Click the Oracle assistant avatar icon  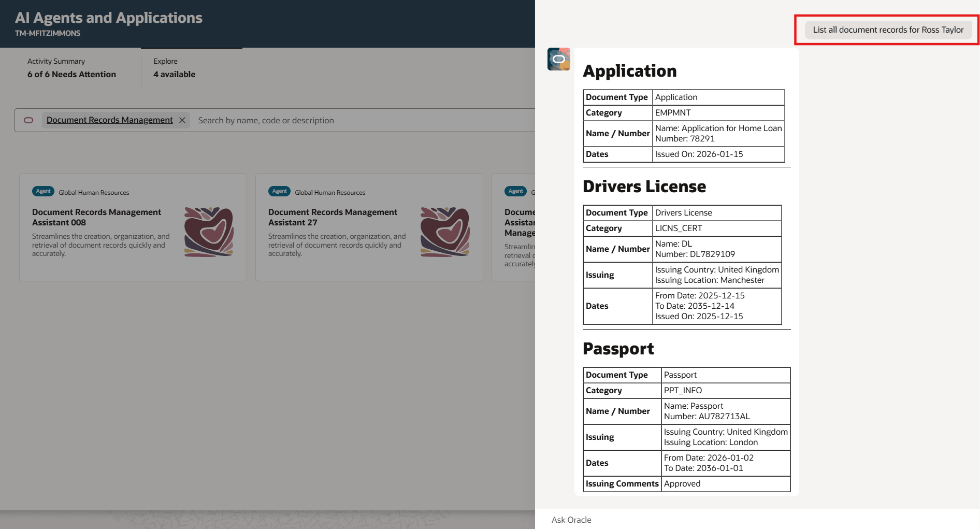click(x=558, y=59)
